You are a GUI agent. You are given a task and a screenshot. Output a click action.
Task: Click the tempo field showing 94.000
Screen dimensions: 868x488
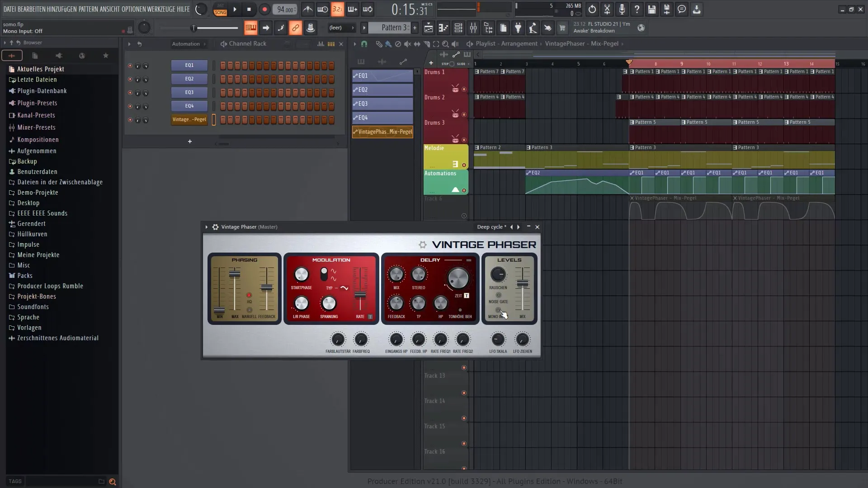[x=285, y=9]
